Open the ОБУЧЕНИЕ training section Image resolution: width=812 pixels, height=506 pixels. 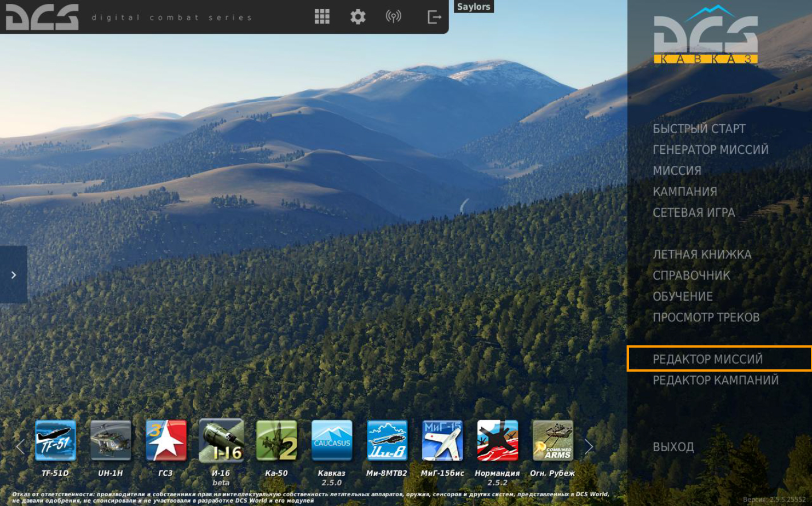click(x=683, y=296)
